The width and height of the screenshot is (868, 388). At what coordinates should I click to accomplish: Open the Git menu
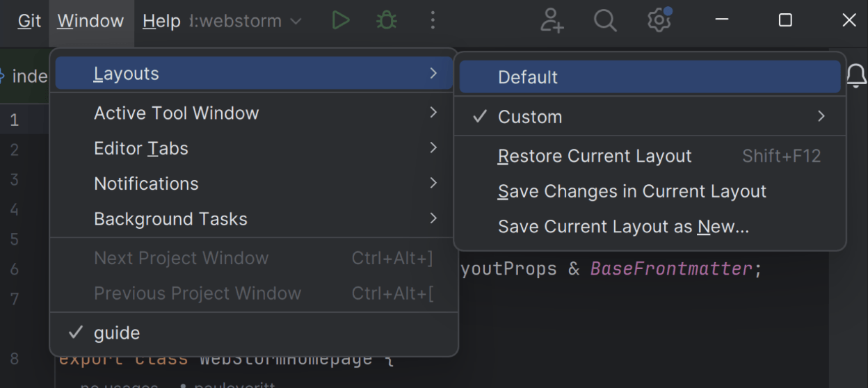click(29, 21)
